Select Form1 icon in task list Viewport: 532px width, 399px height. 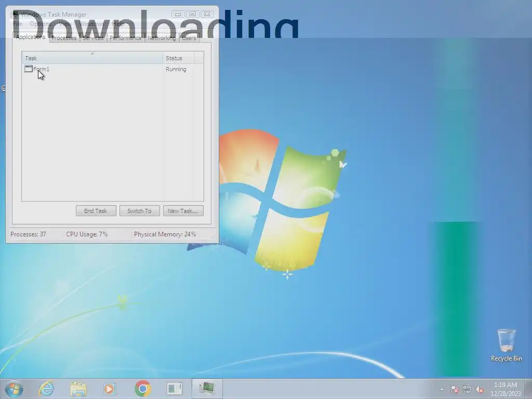coord(29,69)
